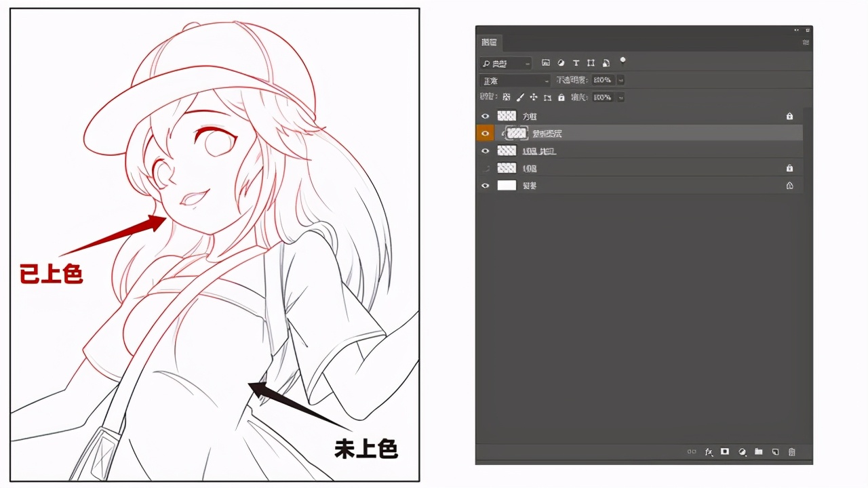Click the lock icon on hidden layer
This screenshot has width=868, height=488.
tap(789, 168)
